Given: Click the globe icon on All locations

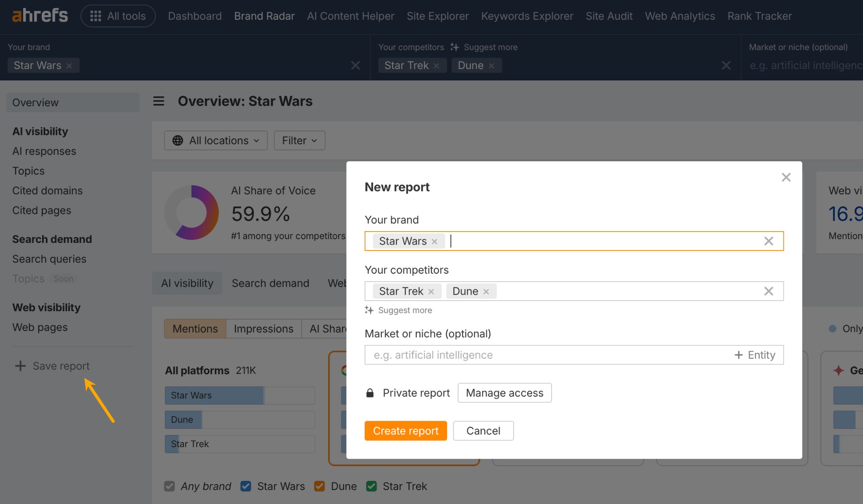Looking at the screenshot, I should [x=177, y=140].
